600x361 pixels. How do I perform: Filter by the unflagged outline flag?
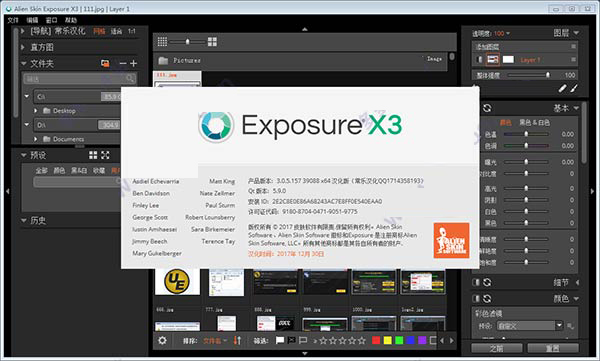pos(303,340)
